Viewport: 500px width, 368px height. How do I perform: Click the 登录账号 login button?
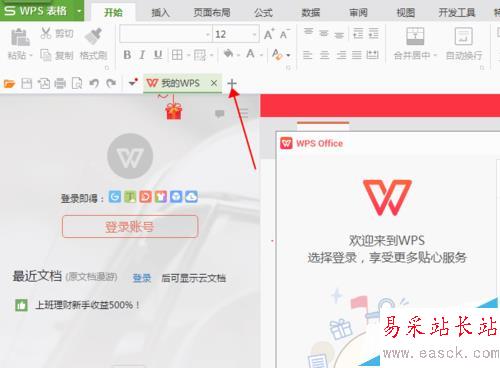(130, 227)
